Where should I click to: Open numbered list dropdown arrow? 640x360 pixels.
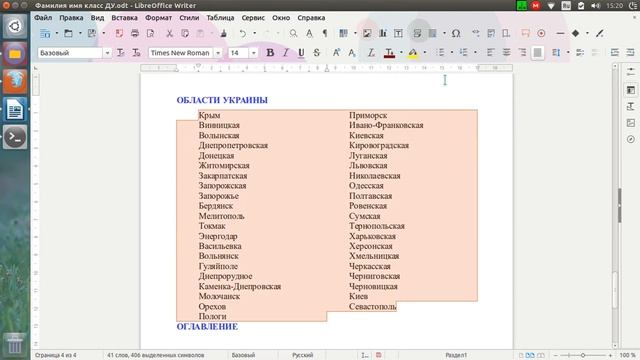[475, 53]
